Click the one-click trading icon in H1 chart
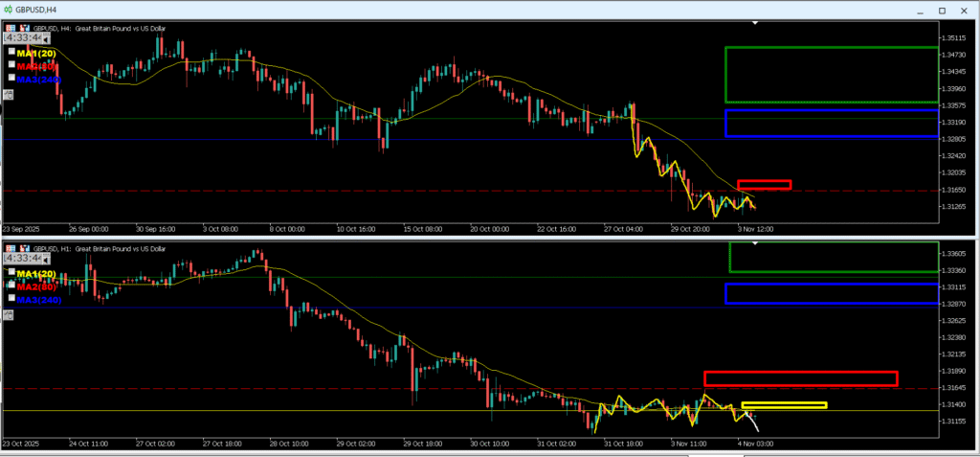980x457 pixels. [x=24, y=248]
